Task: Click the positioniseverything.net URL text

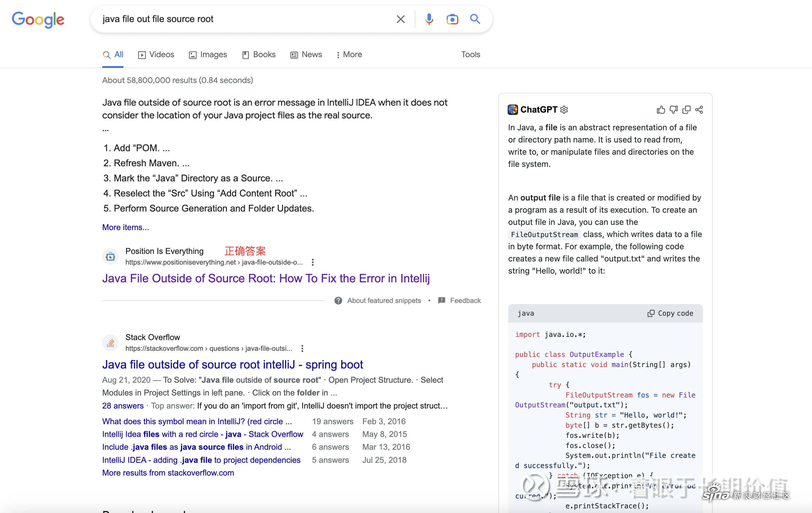Action: coord(214,262)
